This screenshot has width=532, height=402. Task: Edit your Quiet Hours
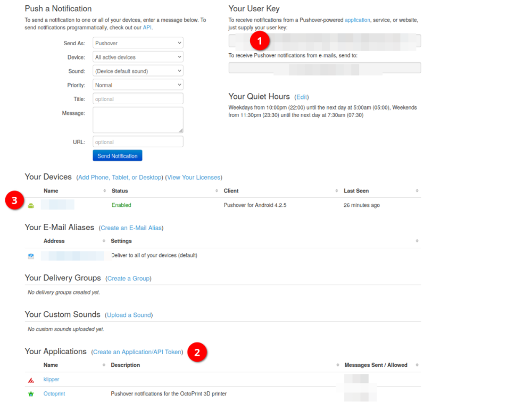pos(302,97)
